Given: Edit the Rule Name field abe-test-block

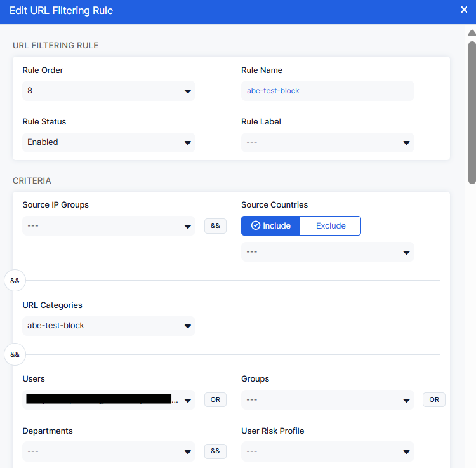Looking at the screenshot, I should tap(327, 91).
